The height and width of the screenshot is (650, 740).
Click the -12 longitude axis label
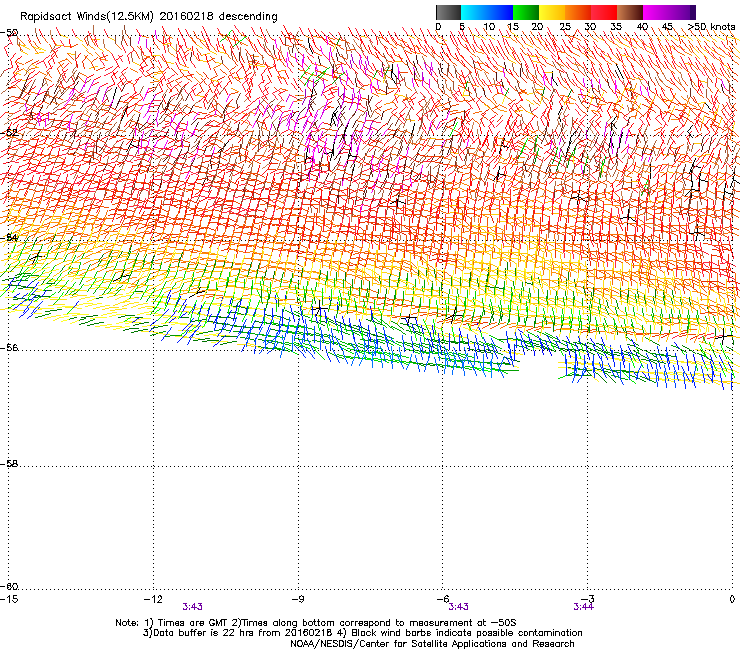point(153,599)
